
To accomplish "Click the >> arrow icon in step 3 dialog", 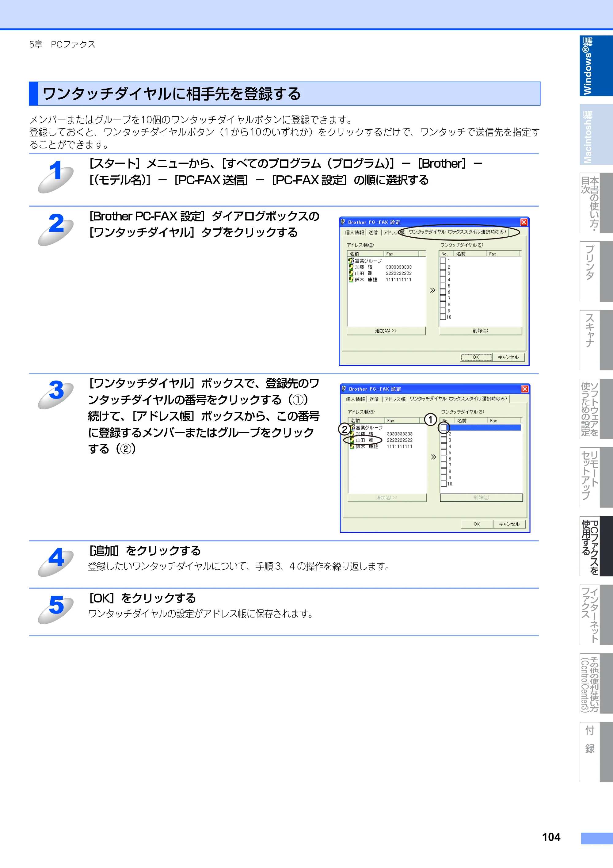I will 433,457.
